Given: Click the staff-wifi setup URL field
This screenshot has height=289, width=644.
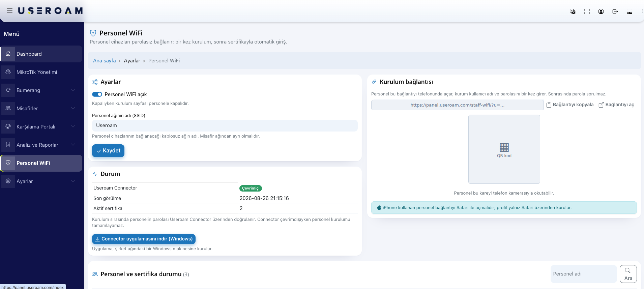Looking at the screenshot, I should point(457,105).
